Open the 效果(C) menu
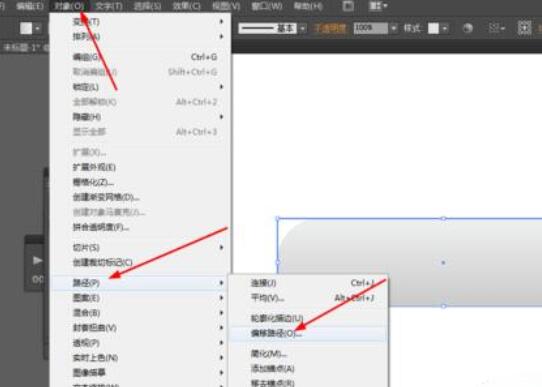The image size is (542, 387). point(187,6)
